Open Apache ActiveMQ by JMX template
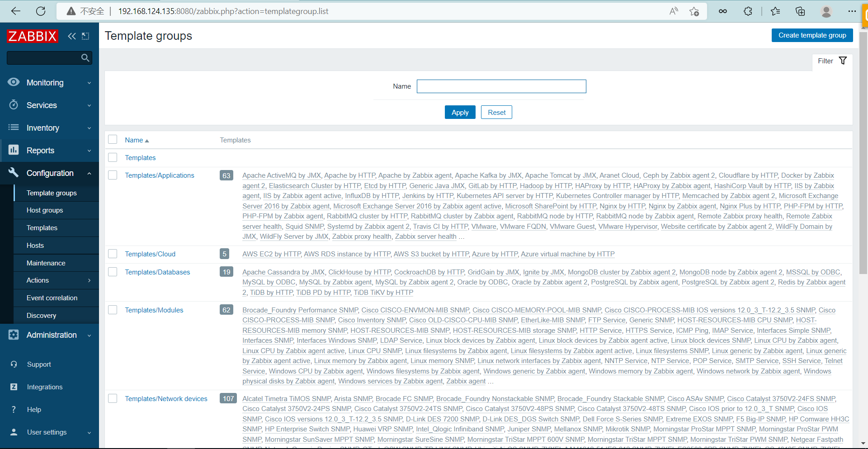Image resolution: width=868 pixels, height=449 pixels. (282, 175)
